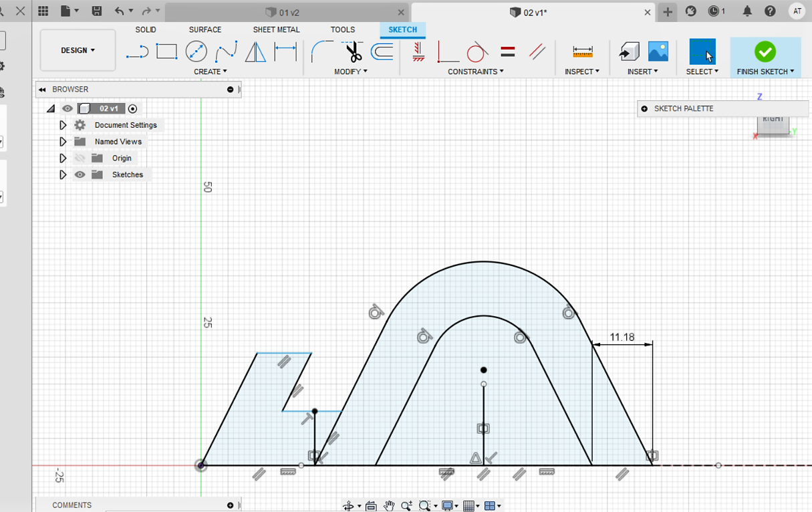
Task: Select the Line tool in Create
Action: pos(137,51)
